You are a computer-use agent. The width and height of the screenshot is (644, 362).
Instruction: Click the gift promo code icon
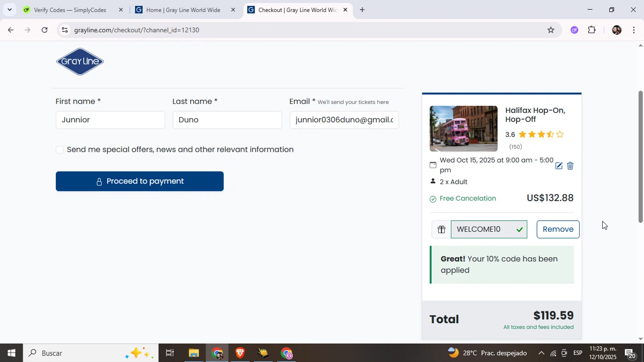click(441, 229)
